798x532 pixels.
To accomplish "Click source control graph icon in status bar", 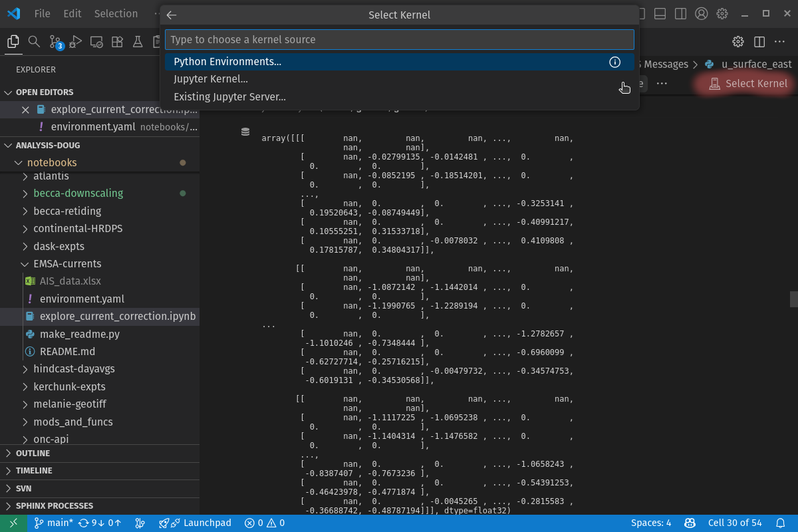I will point(140,523).
